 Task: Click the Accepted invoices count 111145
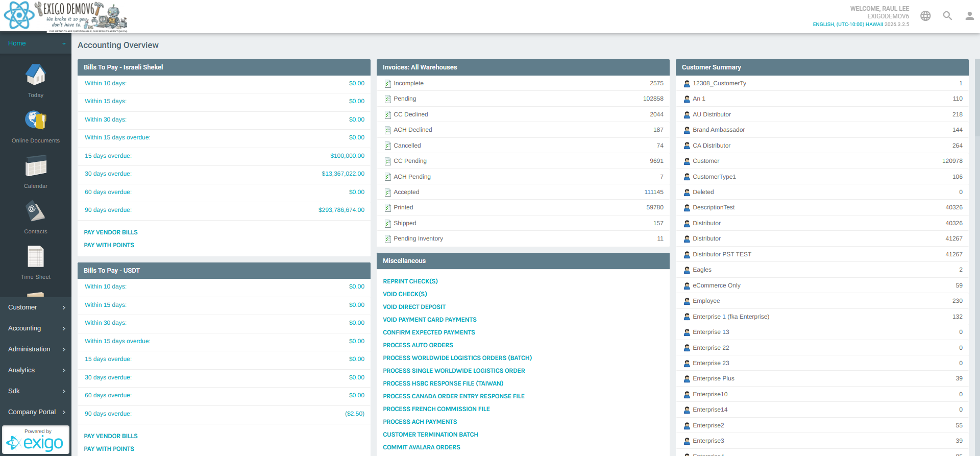tap(654, 192)
